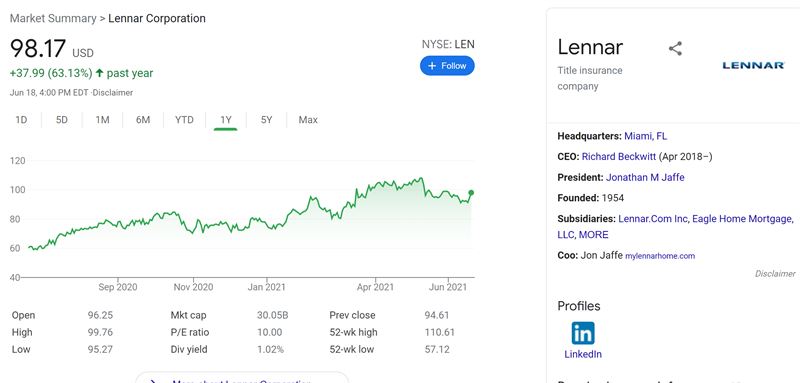
Task: Click the Follow button for LEN
Action: pyautogui.click(x=447, y=66)
